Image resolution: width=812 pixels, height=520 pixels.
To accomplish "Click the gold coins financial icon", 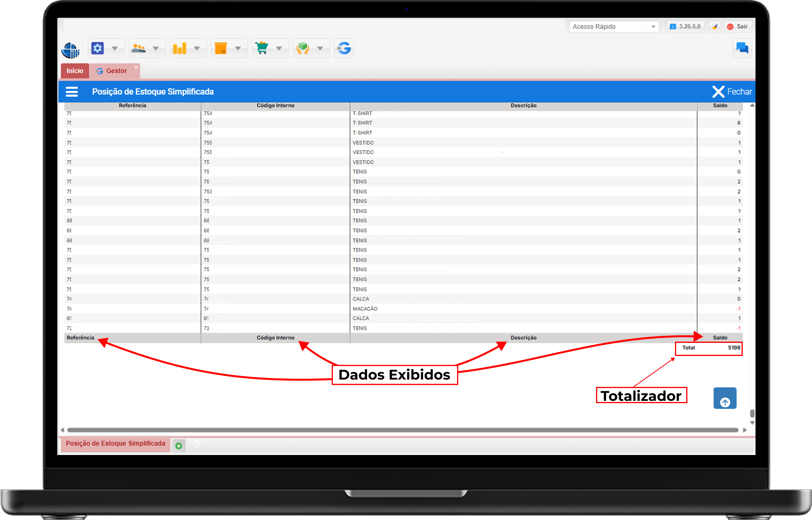I will [180, 48].
